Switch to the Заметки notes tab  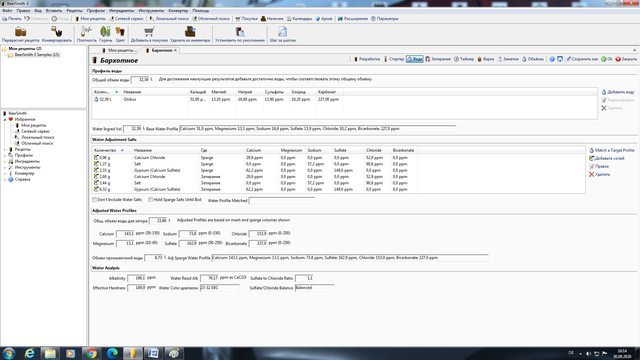[508, 59]
